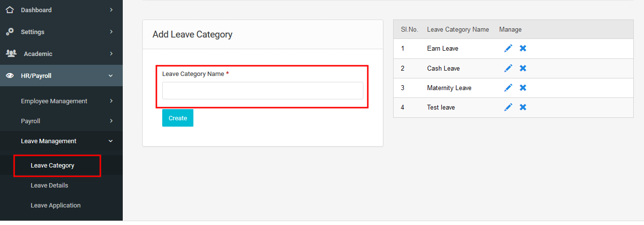Click the Dashboard home icon
The image size is (644, 225).
pos(10,10)
